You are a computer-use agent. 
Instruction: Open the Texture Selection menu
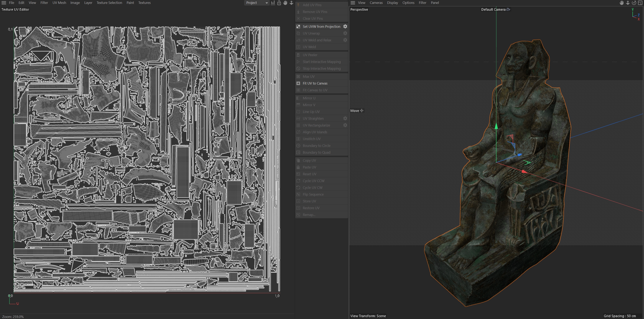pos(109,3)
